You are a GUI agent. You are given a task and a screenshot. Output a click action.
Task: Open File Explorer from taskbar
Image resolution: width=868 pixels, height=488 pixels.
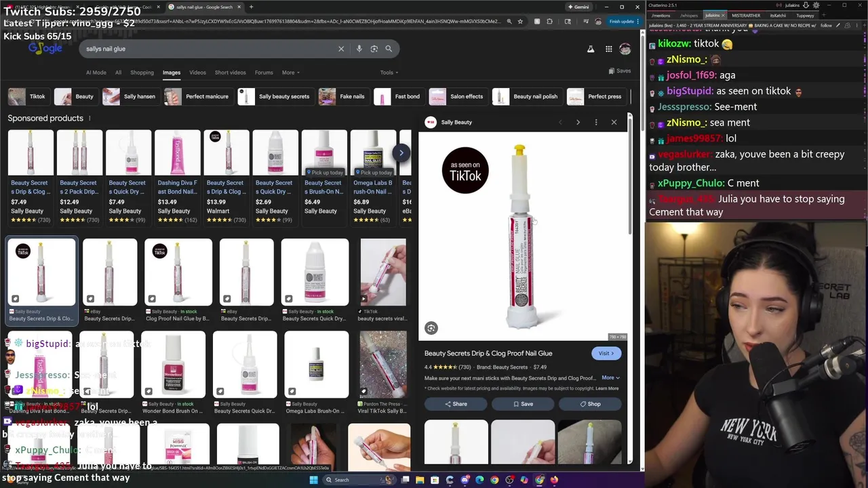click(420, 480)
